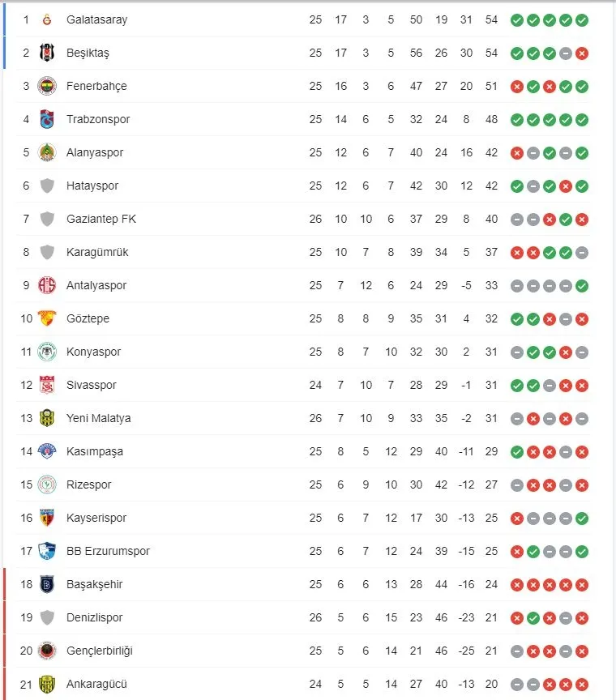Click Galatasaray's points total of 54
This screenshot has height=700, width=616.
[491, 19]
